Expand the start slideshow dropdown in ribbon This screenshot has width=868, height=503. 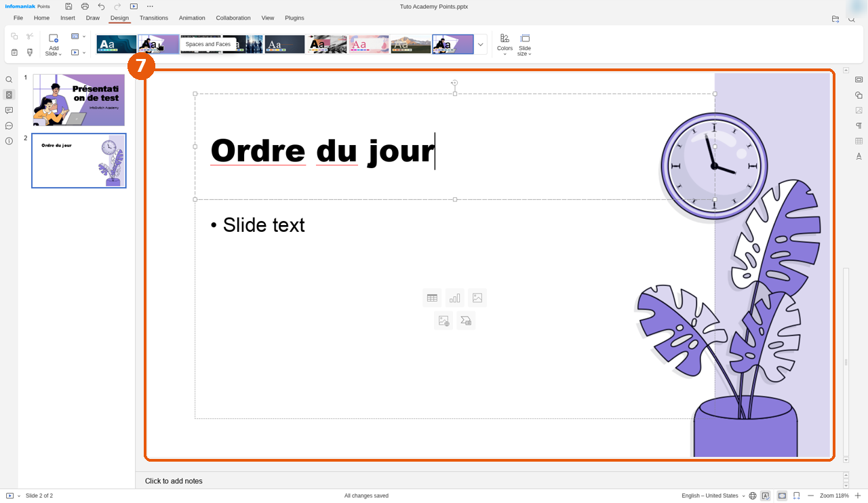(84, 53)
